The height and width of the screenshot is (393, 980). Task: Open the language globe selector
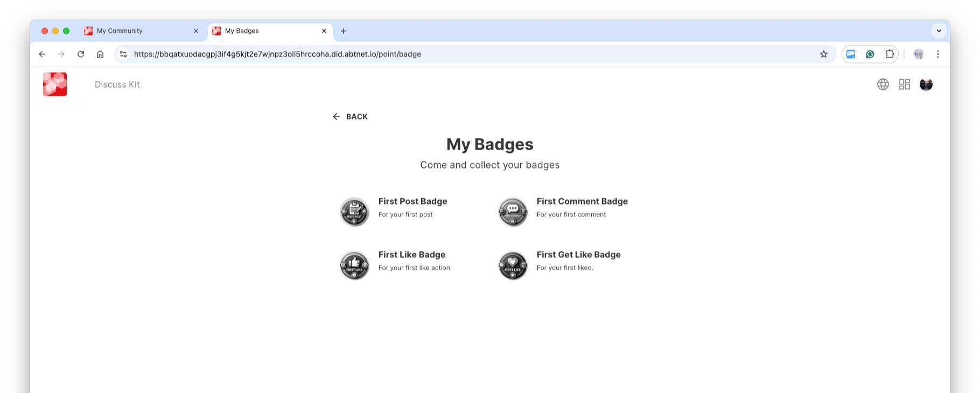click(x=883, y=85)
